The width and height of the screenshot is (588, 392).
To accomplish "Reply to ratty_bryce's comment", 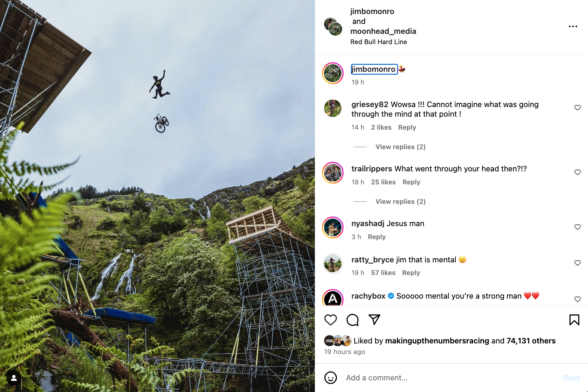I will tap(411, 273).
